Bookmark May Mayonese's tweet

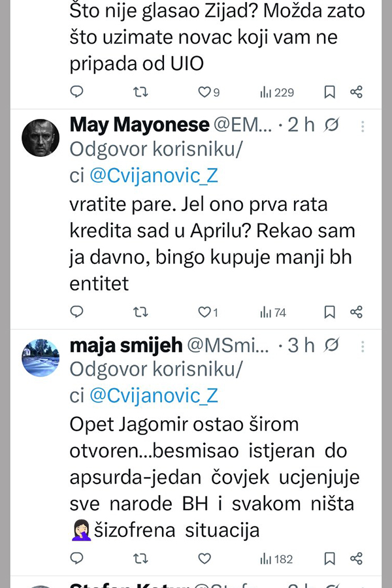pyautogui.click(x=330, y=312)
